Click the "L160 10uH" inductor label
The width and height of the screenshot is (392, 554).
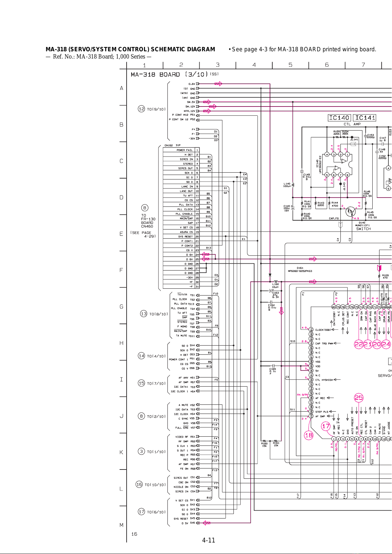275,285
